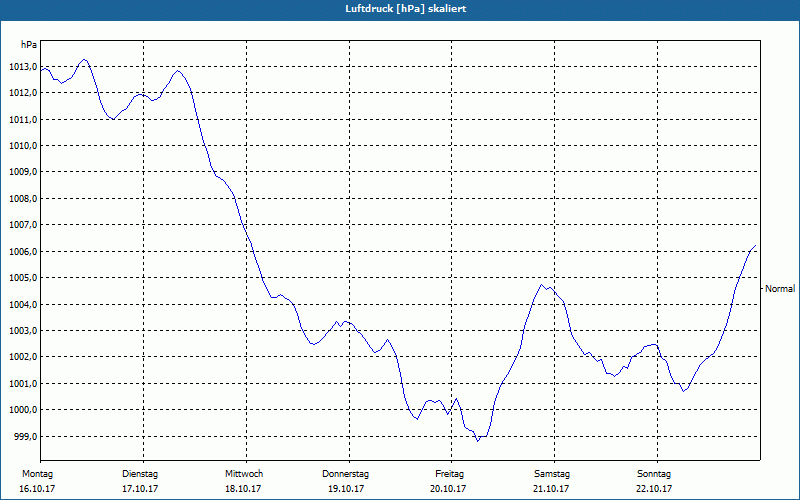Click the 1000,0 axis value
This screenshot has width=800, height=500.
click(x=23, y=410)
